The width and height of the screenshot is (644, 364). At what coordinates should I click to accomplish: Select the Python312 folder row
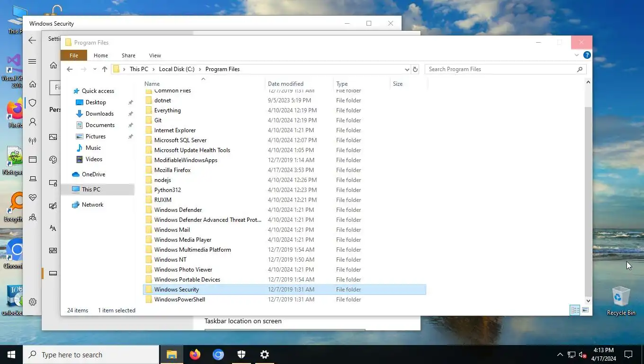tap(285, 190)
